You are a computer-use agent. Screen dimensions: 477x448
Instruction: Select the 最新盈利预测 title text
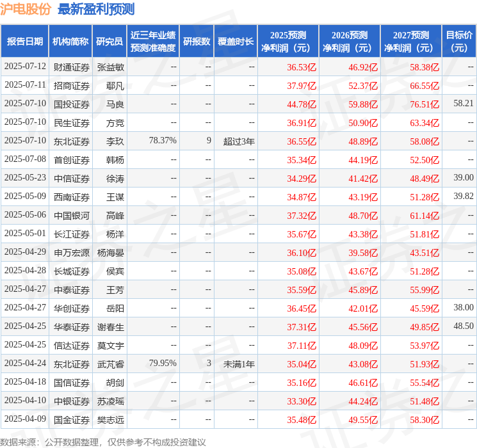point(96,9)
